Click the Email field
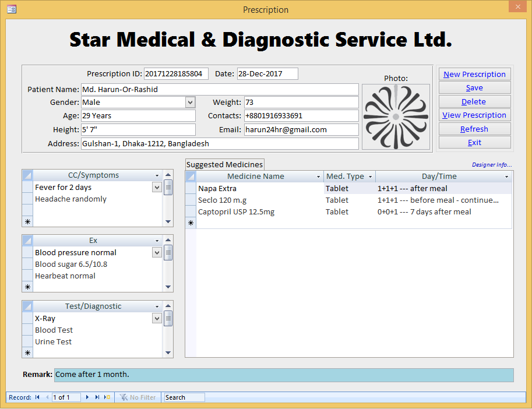This screenshot has height=409, width=532. click(x=301, y=129)
